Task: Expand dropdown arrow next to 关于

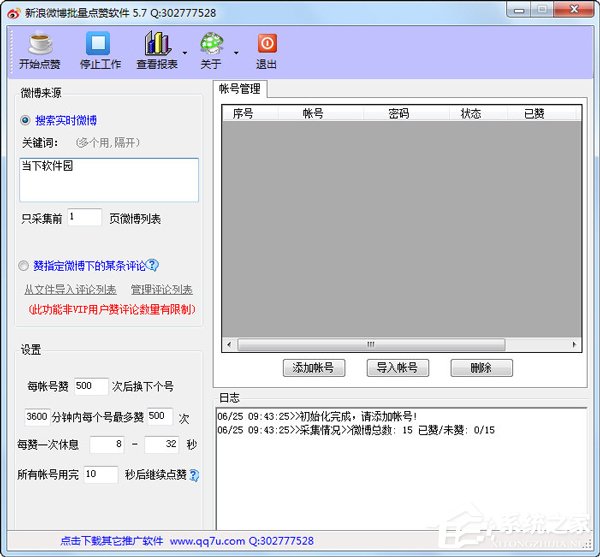Action: pos(236,53)
